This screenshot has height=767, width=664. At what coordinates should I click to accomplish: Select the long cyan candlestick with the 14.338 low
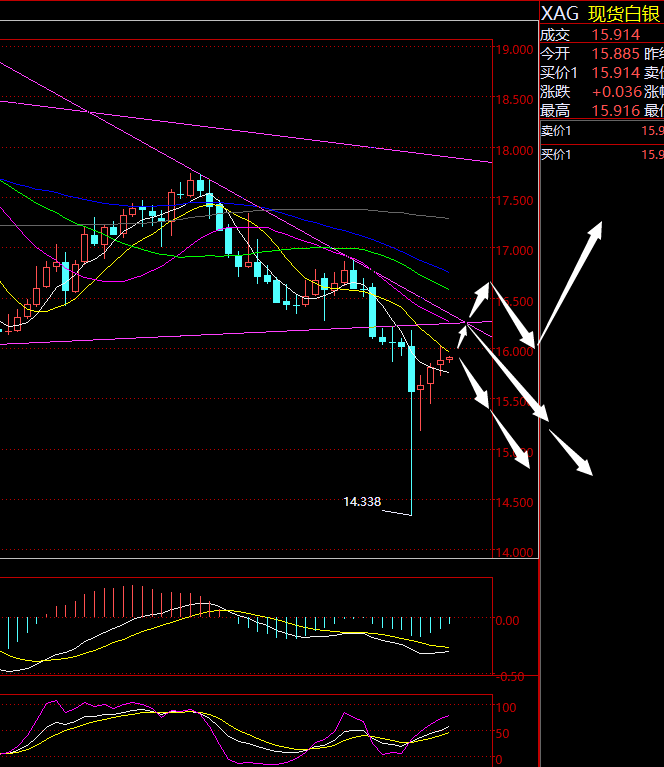[x=412, y=423]
